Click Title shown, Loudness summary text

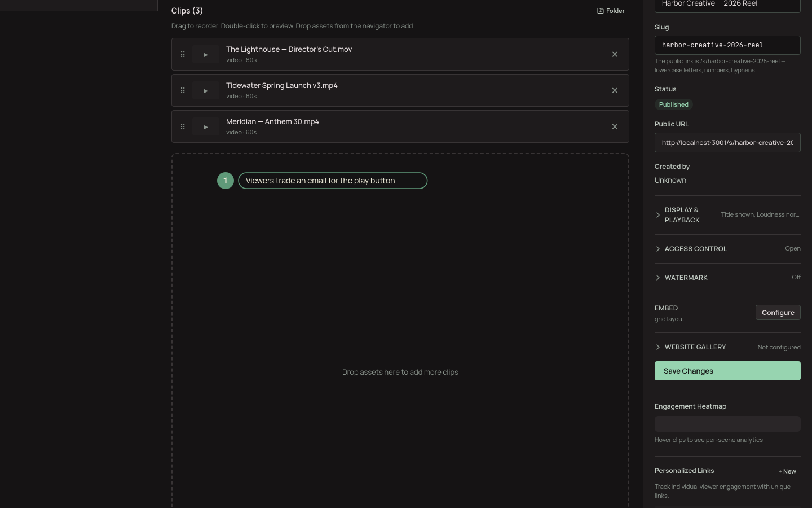click(760, 215)
